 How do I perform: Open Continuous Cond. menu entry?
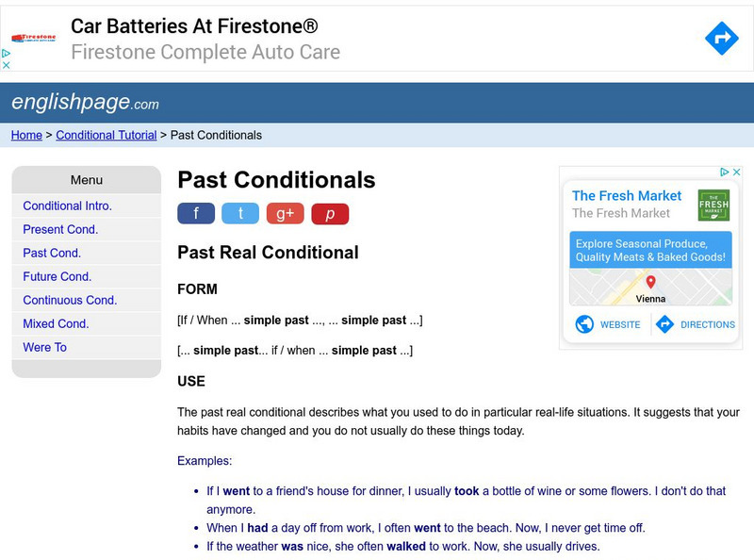point(70,300)
